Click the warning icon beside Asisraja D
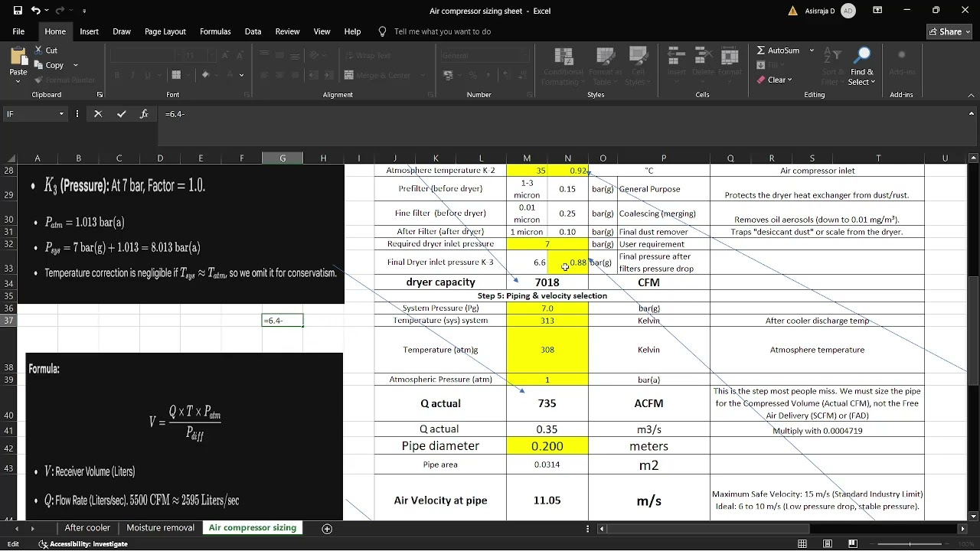 [792, 11]
